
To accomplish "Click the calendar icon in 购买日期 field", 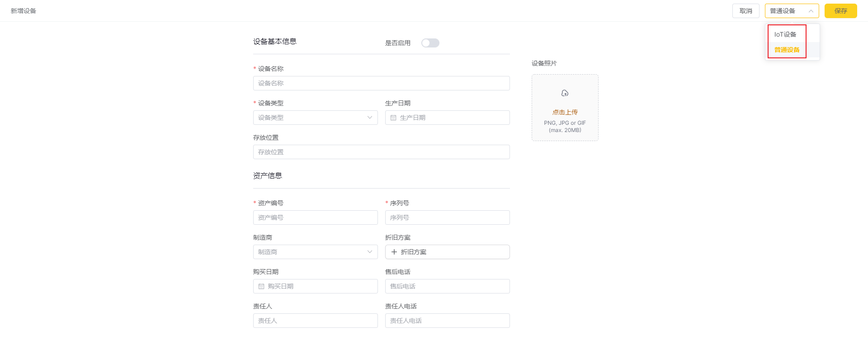I will point(261,286).
